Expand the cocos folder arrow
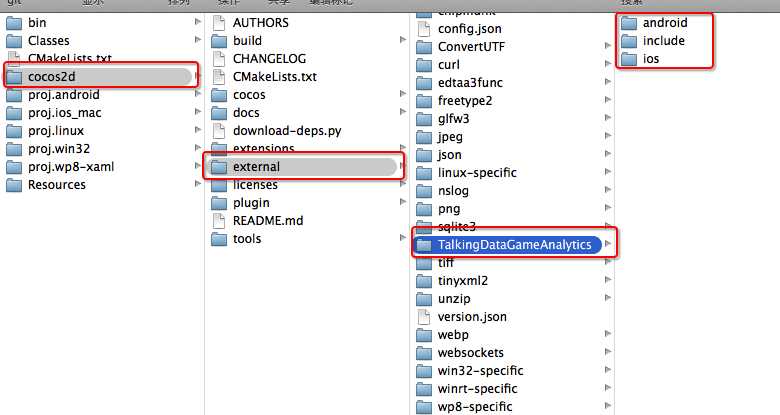Viewport: 780px width, 415px height. (402, 94)
